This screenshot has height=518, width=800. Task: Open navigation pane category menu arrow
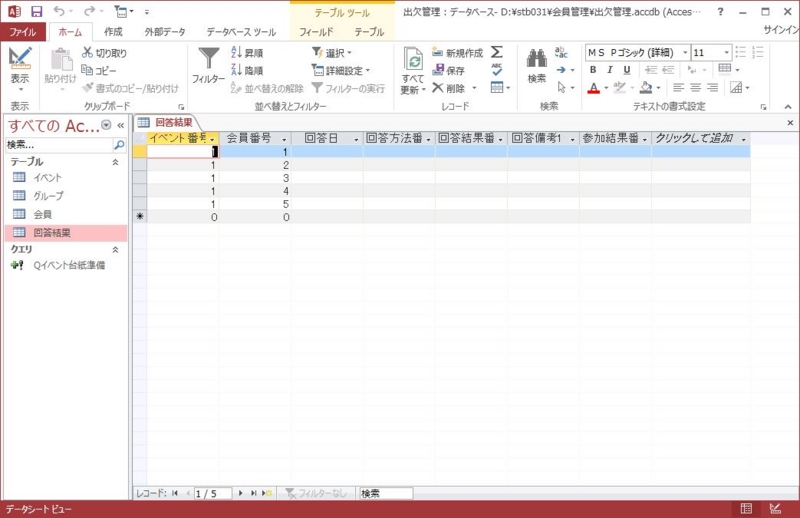(x=106, y=125)
